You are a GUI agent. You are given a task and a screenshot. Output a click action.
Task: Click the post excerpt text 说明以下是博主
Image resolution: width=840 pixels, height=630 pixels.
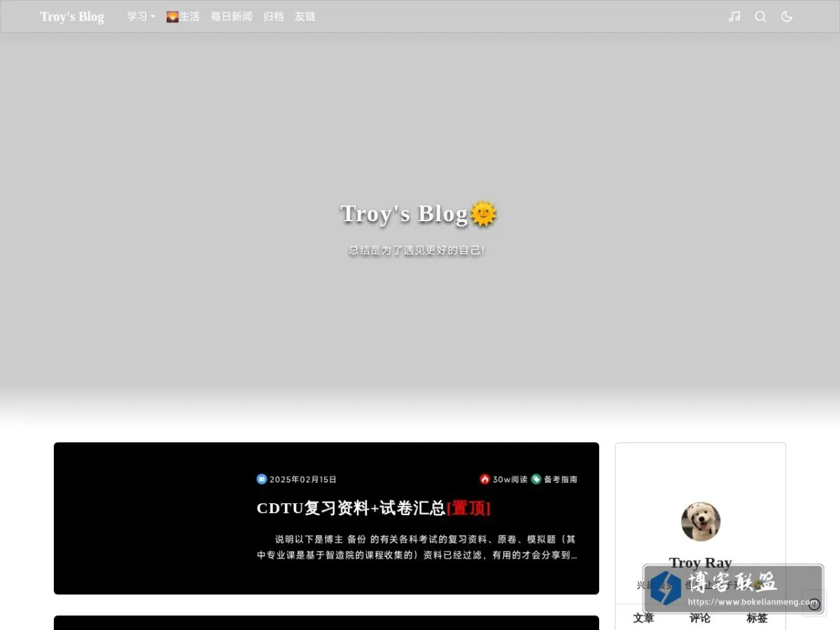[417, 547]
